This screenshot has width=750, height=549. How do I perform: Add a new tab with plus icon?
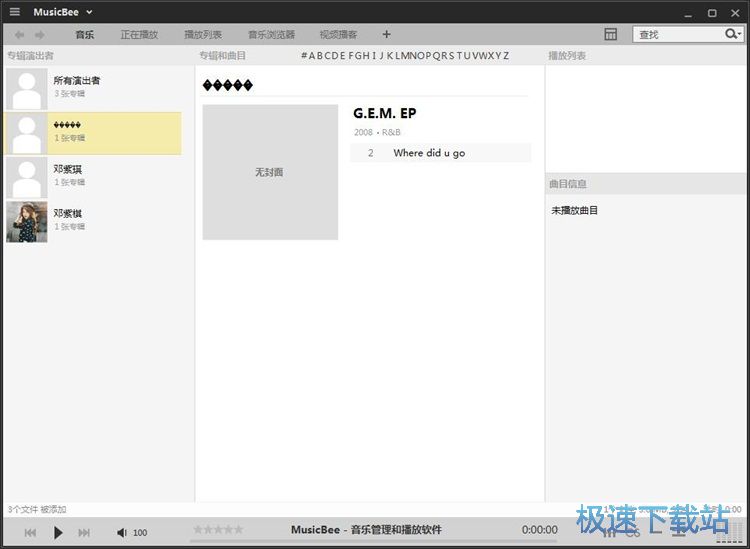[x=386, y=34]
